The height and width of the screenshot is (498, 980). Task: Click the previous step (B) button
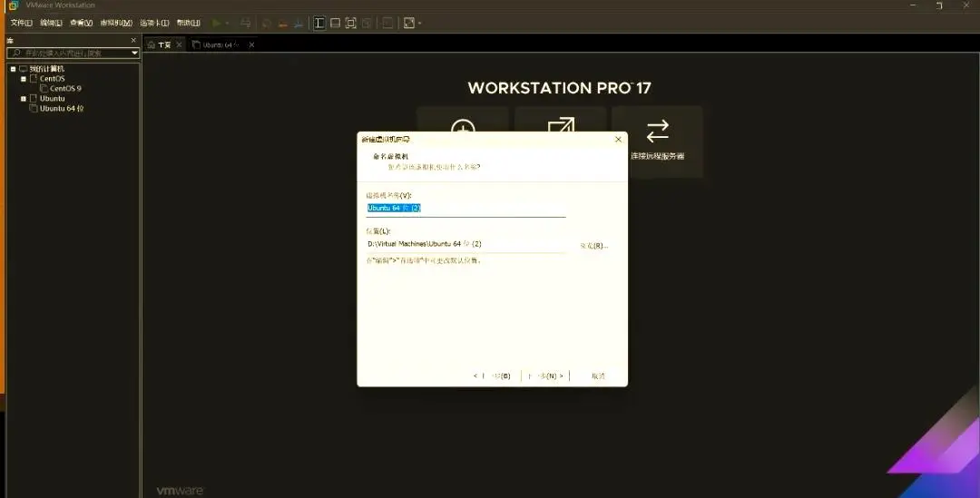pyautogui.click(x=493, y=376)
